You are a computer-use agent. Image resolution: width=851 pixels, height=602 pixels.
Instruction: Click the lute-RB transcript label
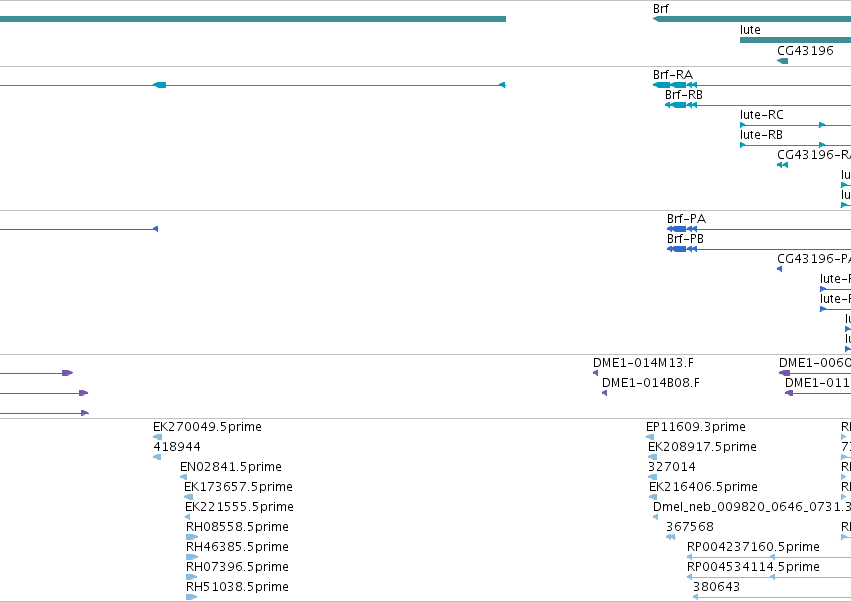[761, 135]
